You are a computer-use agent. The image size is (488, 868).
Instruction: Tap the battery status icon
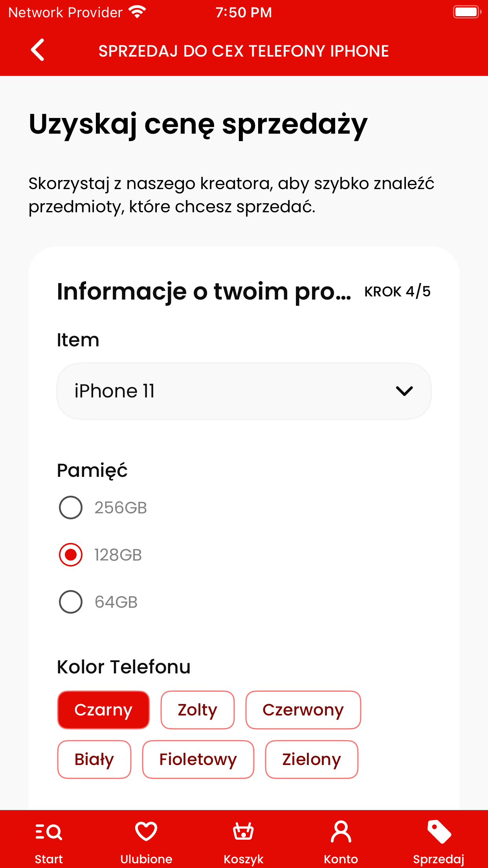(467, 12)
